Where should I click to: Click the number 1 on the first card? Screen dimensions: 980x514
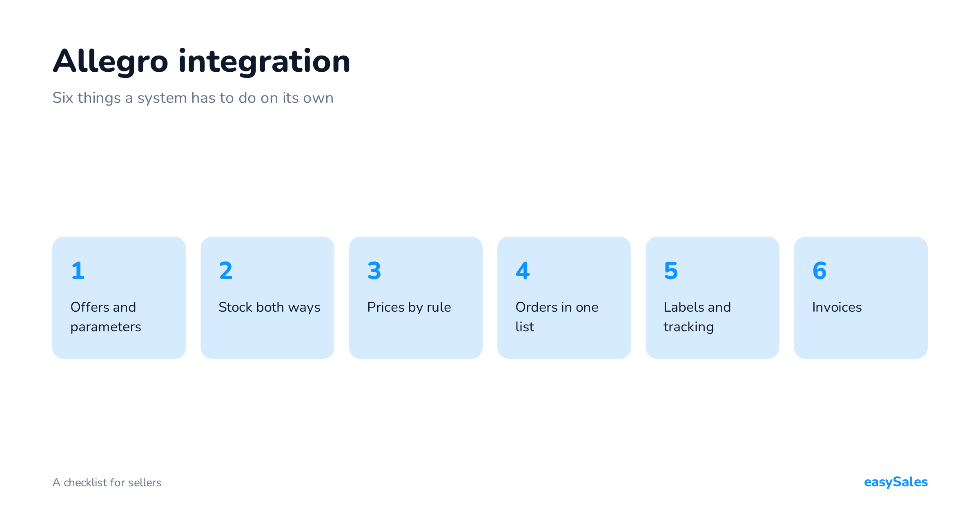pyautogui.click(x=78, y=270)
